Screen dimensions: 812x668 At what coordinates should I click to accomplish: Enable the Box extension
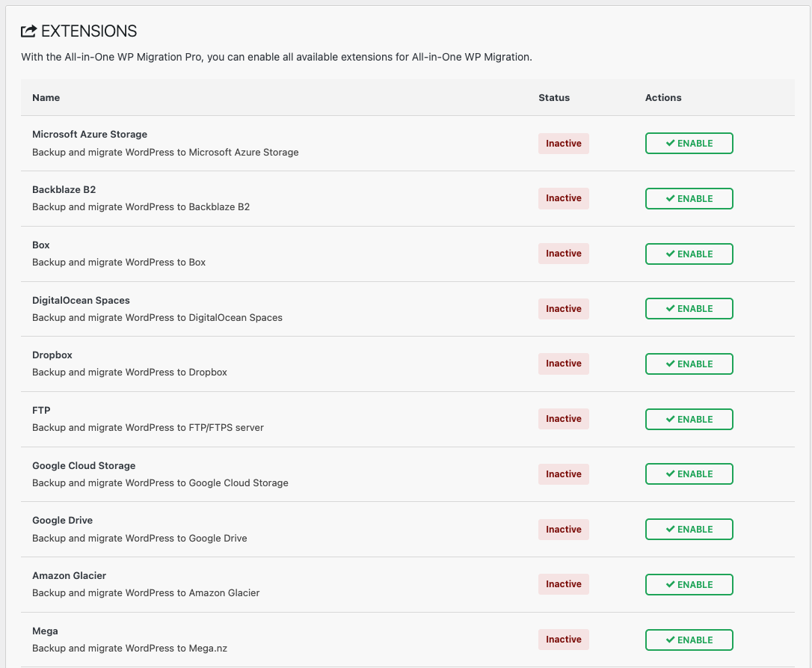689,254
